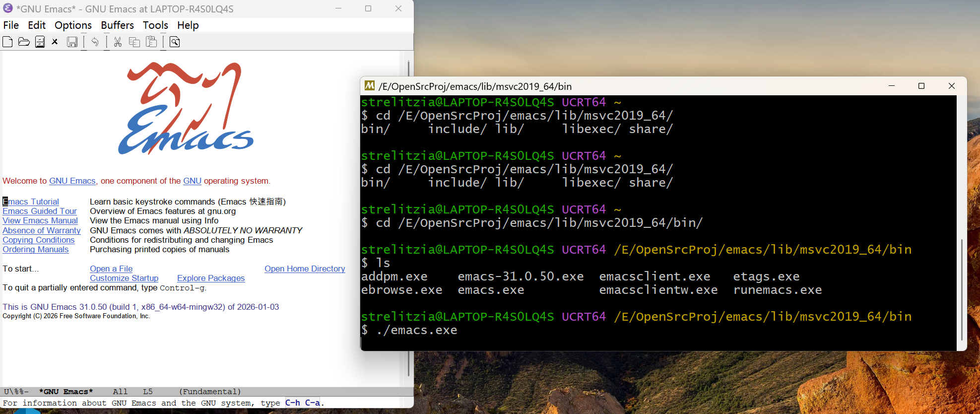Open the Buffers menu
The height and width of the screenshot is (414, 980).
(117, 25)
